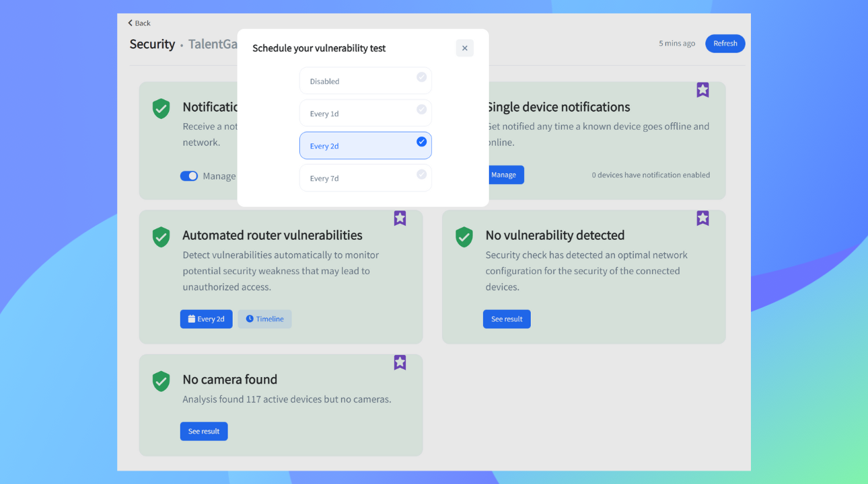
Task: Choose the Disabled schedule option
Action: pos(365,81)
